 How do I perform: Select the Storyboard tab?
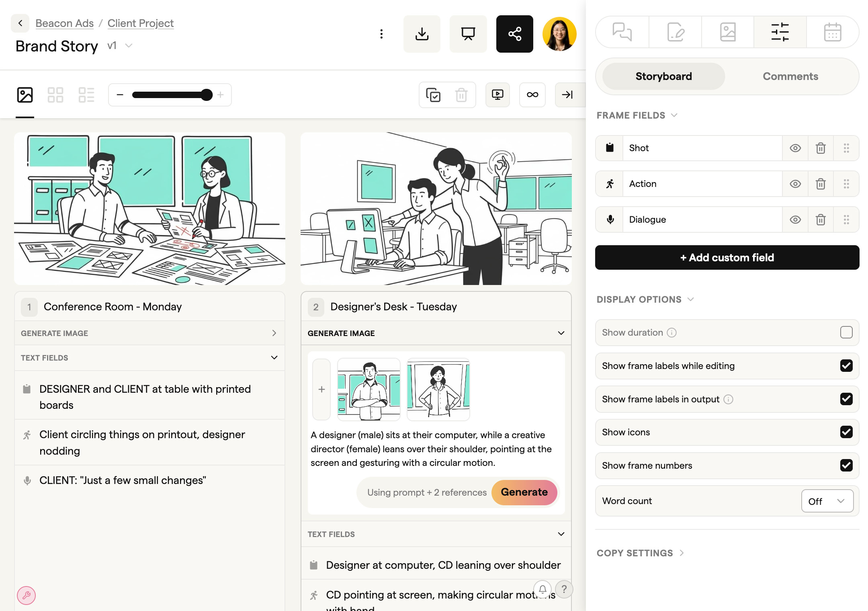[x=663, y=76]
